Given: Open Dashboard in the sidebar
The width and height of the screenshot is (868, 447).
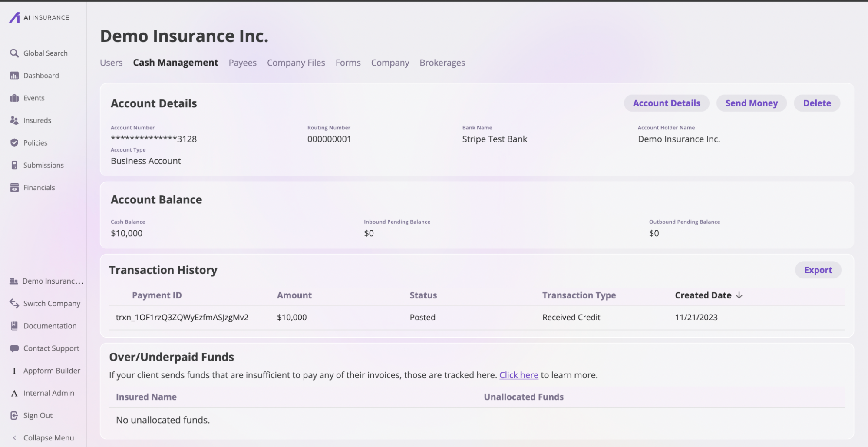Looking at the screenshot, I should point(41,76).
